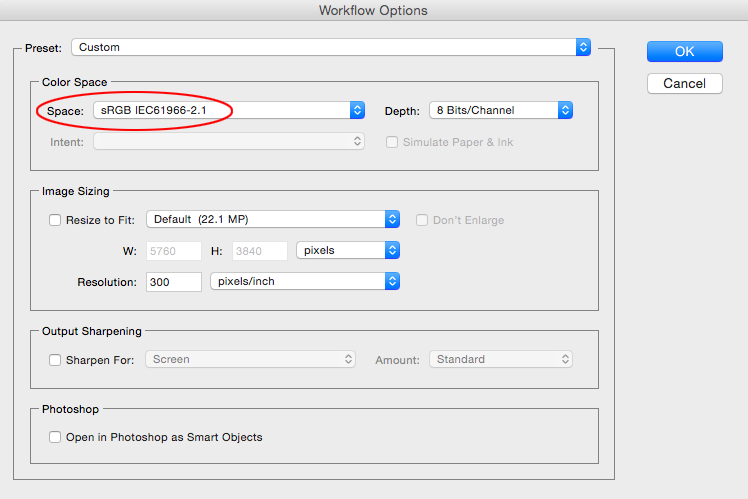
Task: Open the pixels unit dropdown for dimensions
Action: coord(347,250)
